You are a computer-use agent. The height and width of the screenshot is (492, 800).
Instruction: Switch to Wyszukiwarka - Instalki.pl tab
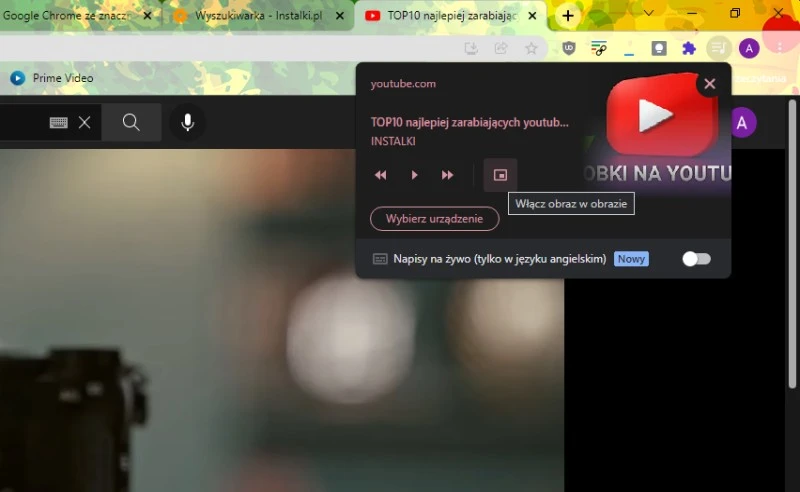[x=258, y=16]
